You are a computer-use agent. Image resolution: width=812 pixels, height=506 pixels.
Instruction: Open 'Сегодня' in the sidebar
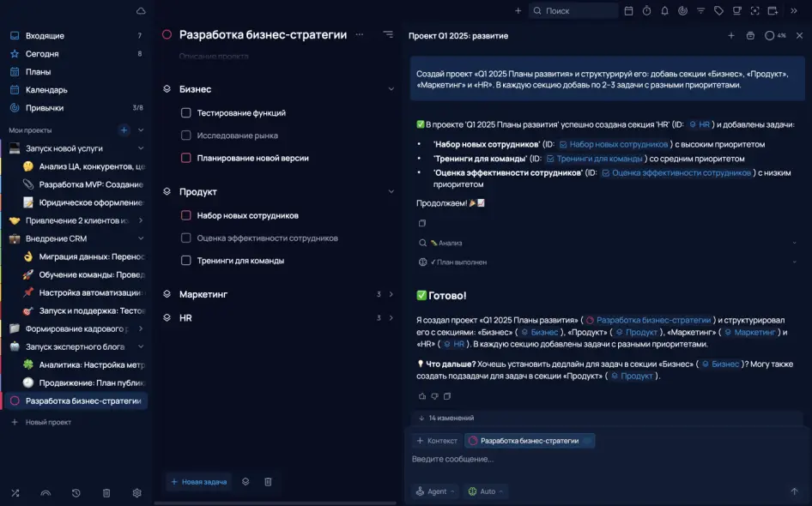(42, 54)
